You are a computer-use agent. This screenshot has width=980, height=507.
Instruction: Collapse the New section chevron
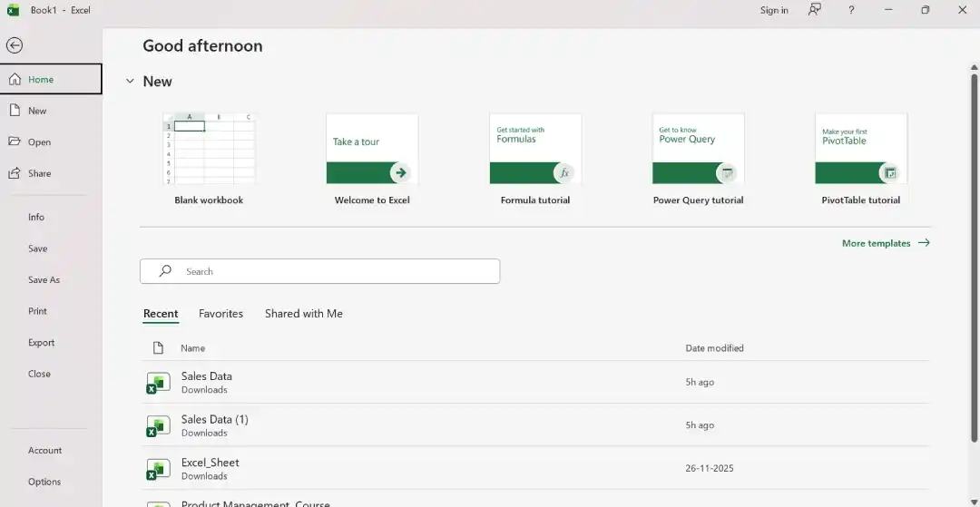tap(130, 81)
